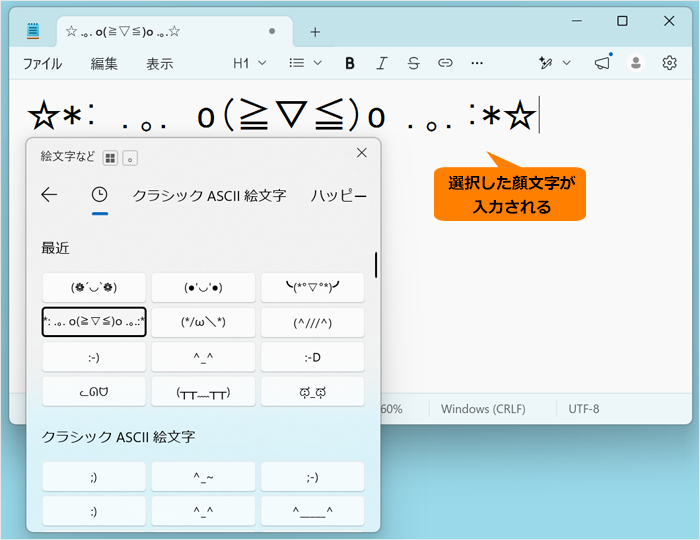Click the Windows (CRLF) status entry
Image resolution: width=700 pixels, height=540 pixels.
483,409
